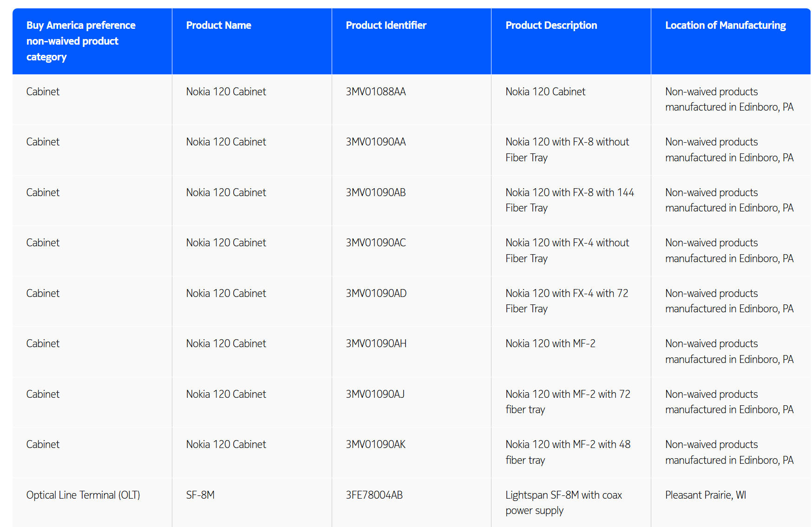
Task: Select identifier 3FE78004AB for SF-8M
Action: 374,495
